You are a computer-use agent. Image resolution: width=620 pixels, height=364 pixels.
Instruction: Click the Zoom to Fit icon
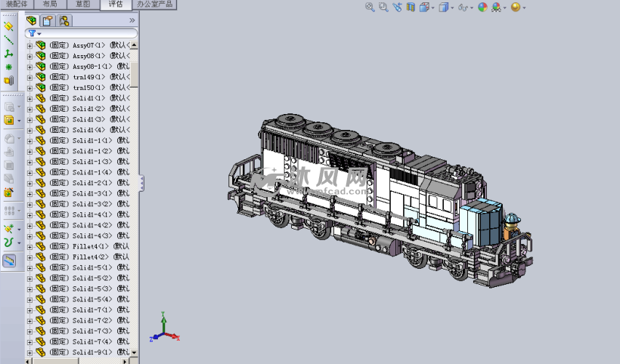(x=370, y=7)
